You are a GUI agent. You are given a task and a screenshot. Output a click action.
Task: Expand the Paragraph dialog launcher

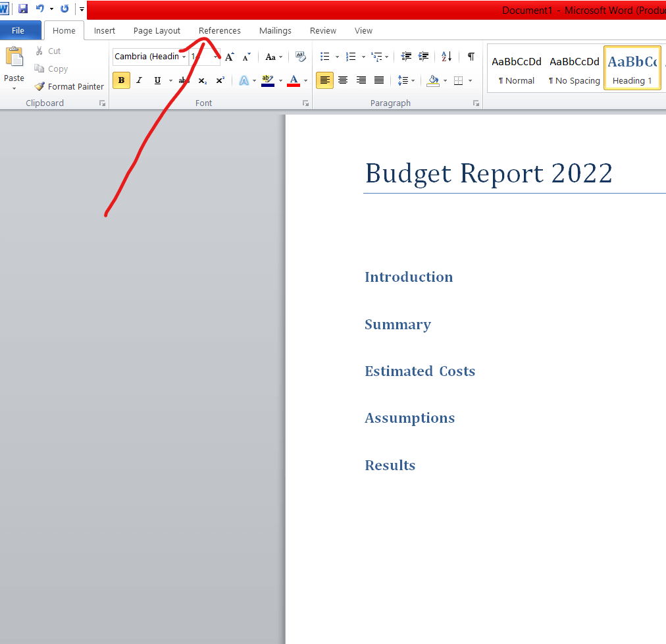coord(476,103)
